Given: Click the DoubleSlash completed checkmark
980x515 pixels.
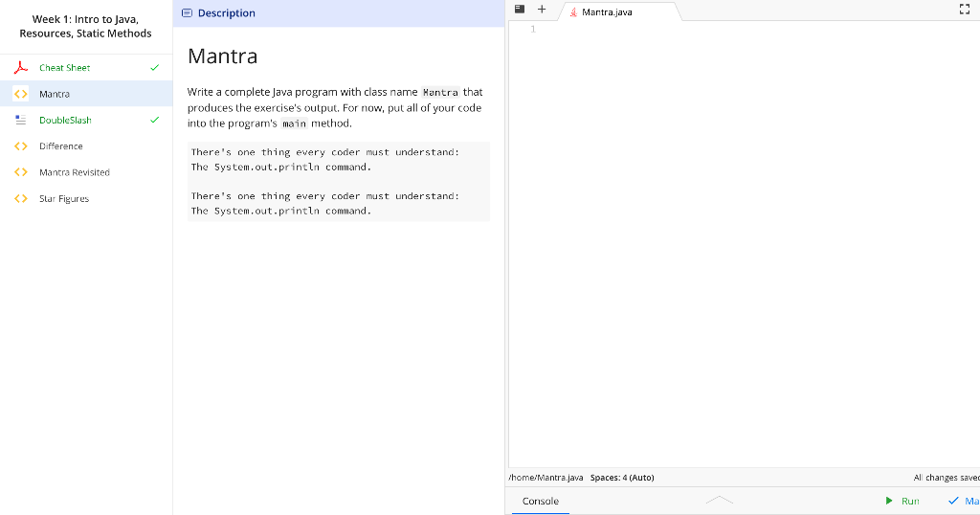Looking at the screenshot, I should coord(154,120).
